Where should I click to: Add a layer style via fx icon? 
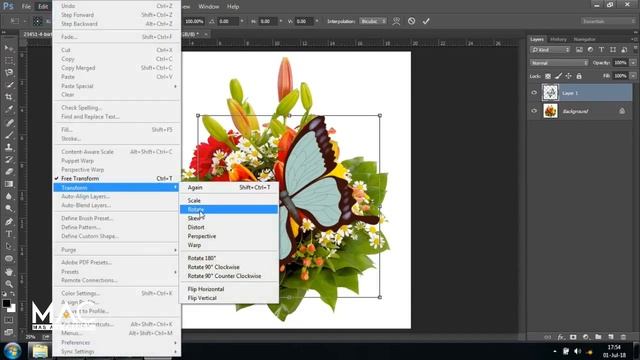(560, 337)
